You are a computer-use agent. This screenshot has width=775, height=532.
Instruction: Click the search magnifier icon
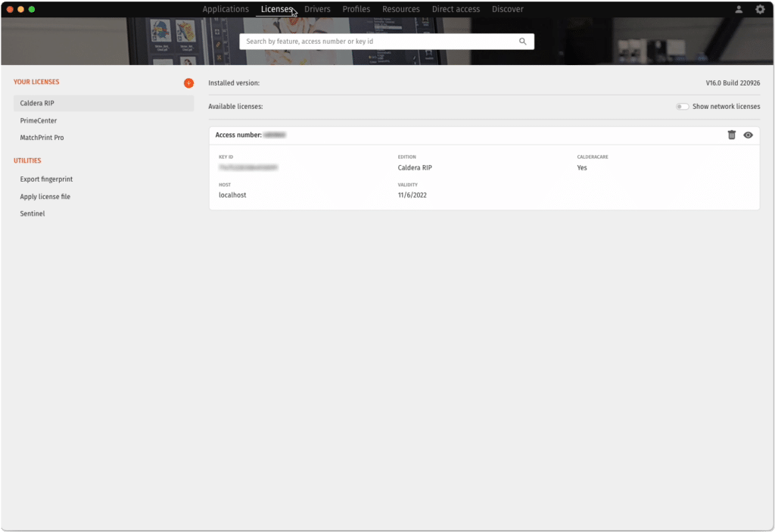pyautogui.click(x=522, y=42)
